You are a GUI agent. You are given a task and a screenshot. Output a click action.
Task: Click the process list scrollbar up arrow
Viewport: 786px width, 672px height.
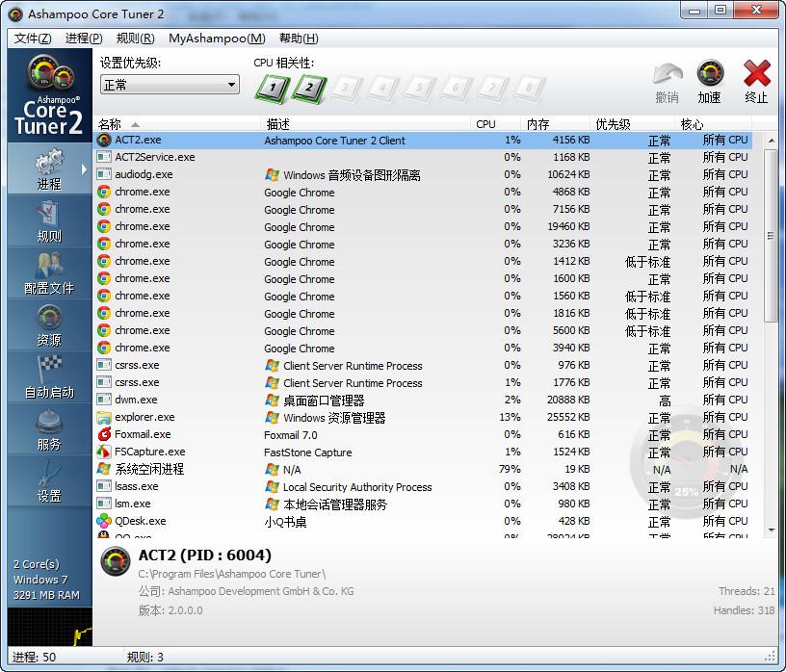click(772, 142)
